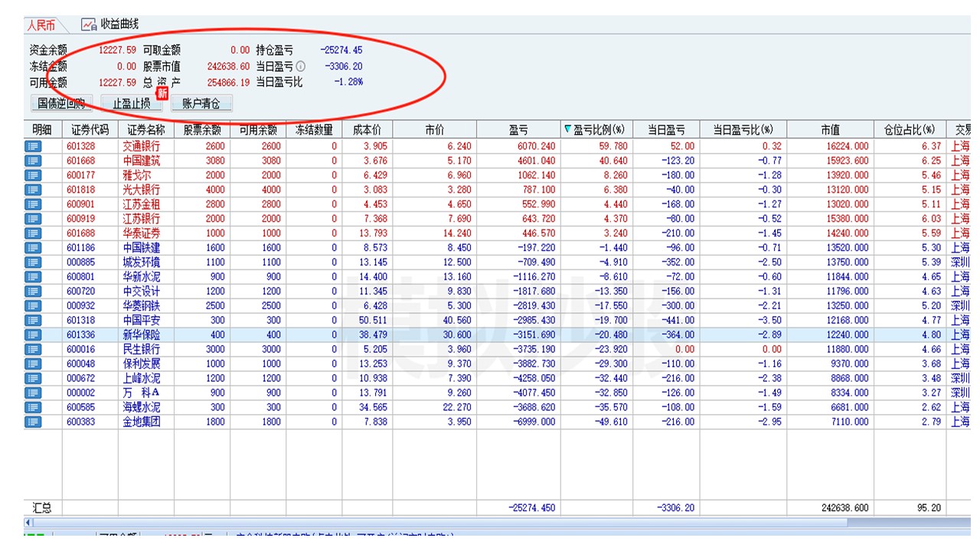
Task: Select stock code 000932
Action: [x=81, y=305]
